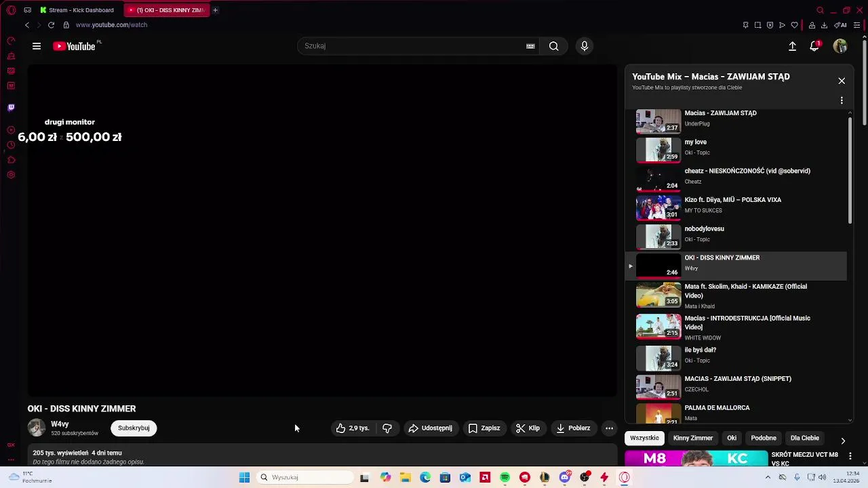Click the Windows taskbar search box Wyszukaj
The image size is (868, 488).
click(x=304, y=478)
